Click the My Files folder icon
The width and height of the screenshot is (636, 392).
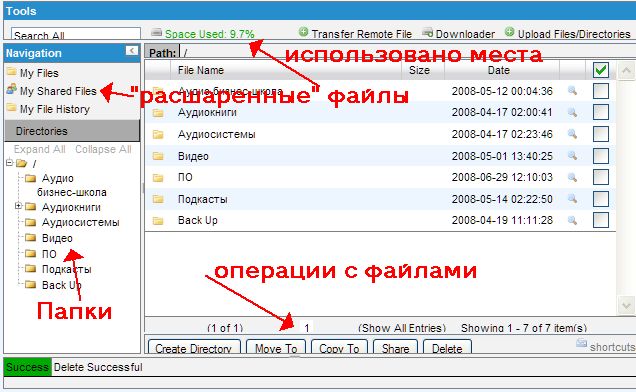coord(11,72)
